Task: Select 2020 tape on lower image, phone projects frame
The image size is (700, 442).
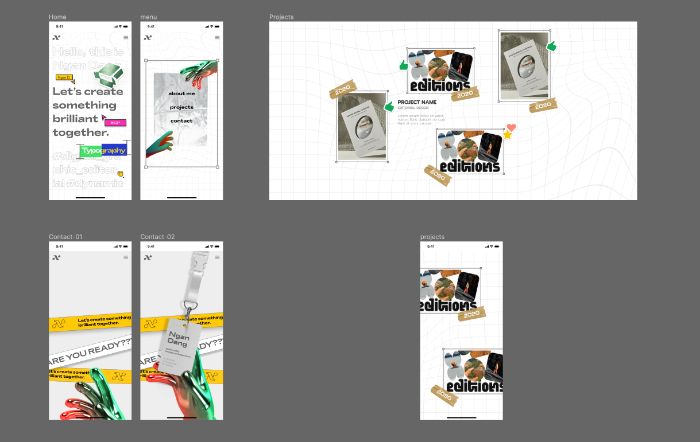Action: point(445,395)
